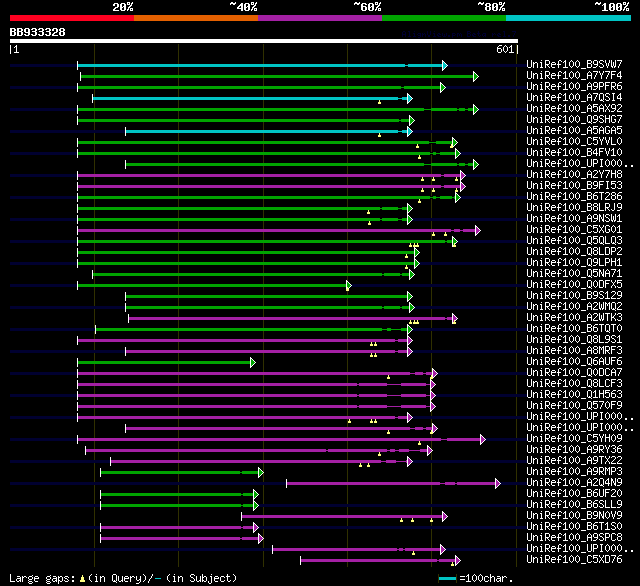Pick the UniRef100_B9S129 label
The image size is (640, 586).
(x=574, y=296)
